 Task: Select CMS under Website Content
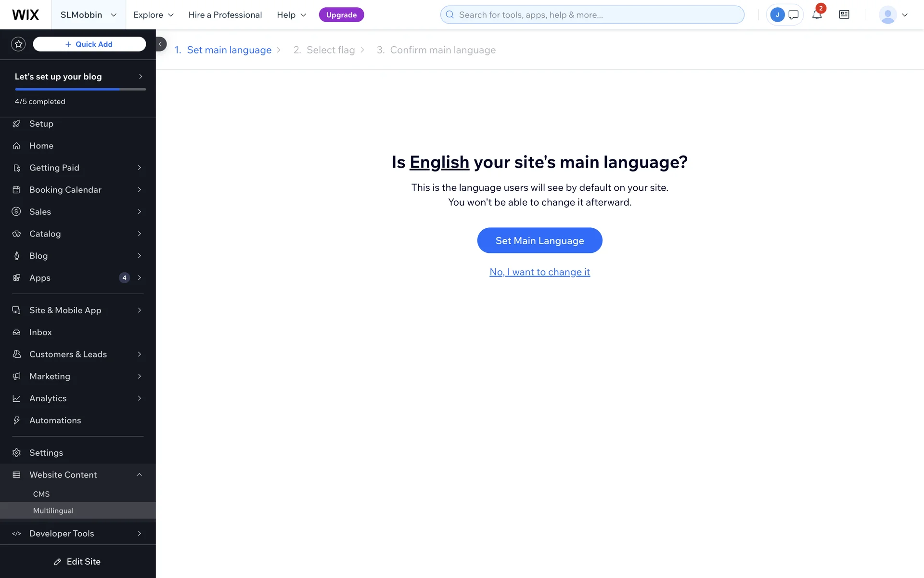pos(41,494)
